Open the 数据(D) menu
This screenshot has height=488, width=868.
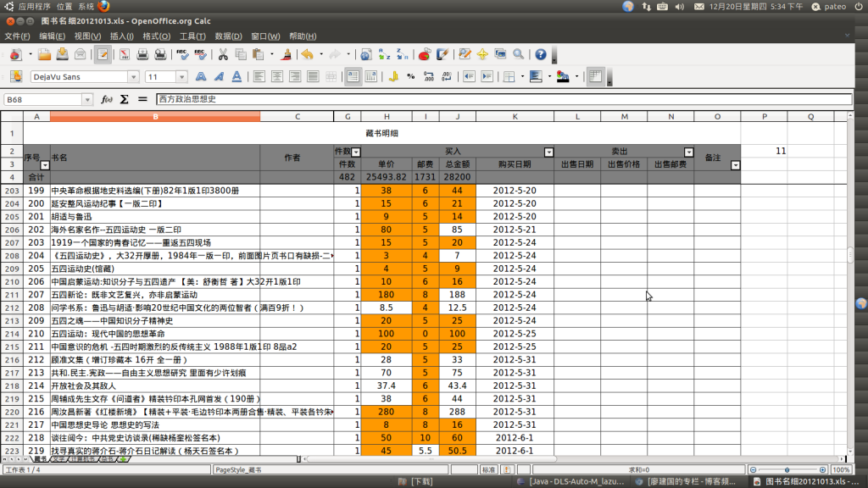(x=228, y=36)
